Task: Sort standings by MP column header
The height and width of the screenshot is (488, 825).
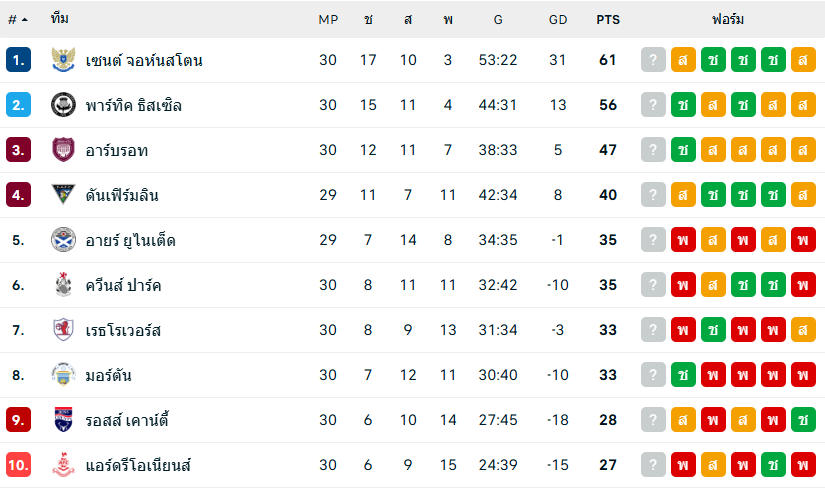Action: point(328,19)
